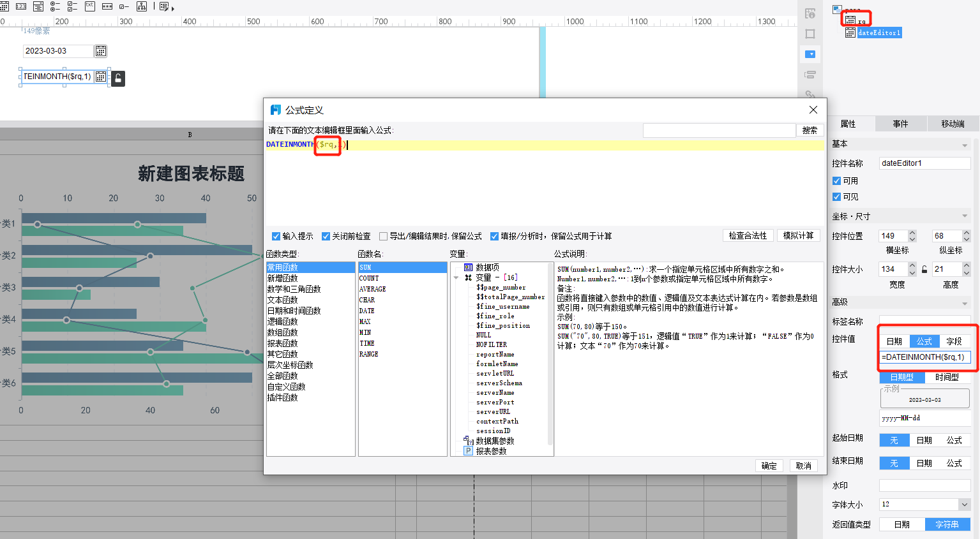Uncheck the 可见 checkbox
Image resolution: width=980 pixels, height=539 pixels.
[836, 197]
